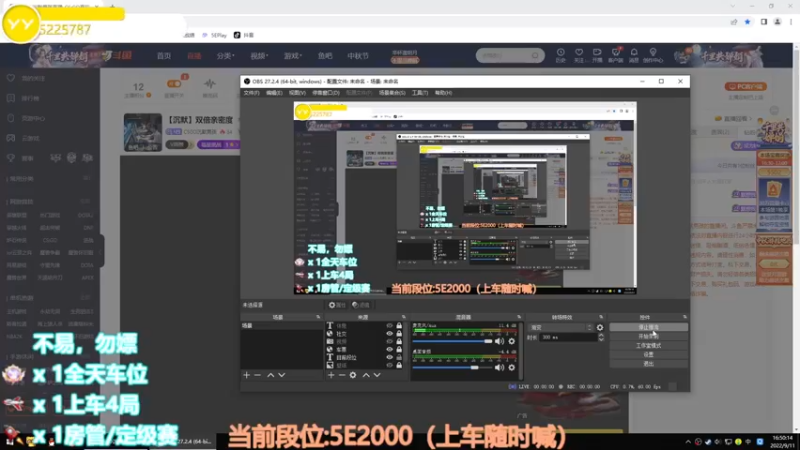Move source up in sources list
Viewport: 800px width, 450px height.
click(x=366, y=375)
